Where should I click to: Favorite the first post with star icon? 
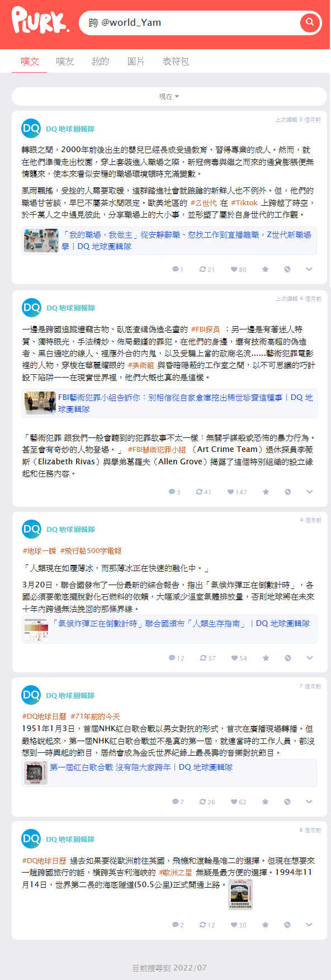265,269
